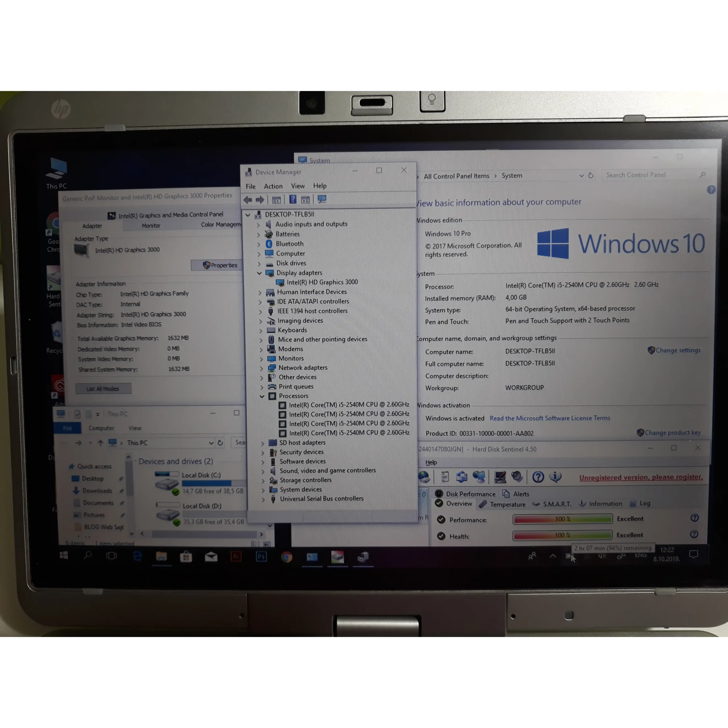Click the help question mark icon in Hard Disk Sentinel toolbar
Screen dimensions: 728x728
[x=538, y=477]
